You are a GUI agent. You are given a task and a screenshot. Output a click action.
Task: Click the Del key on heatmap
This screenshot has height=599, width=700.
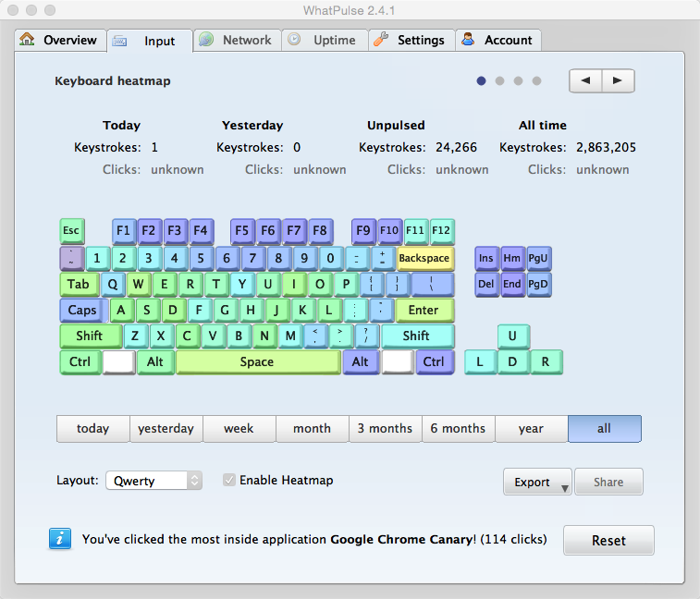click(x=486, y=285)
